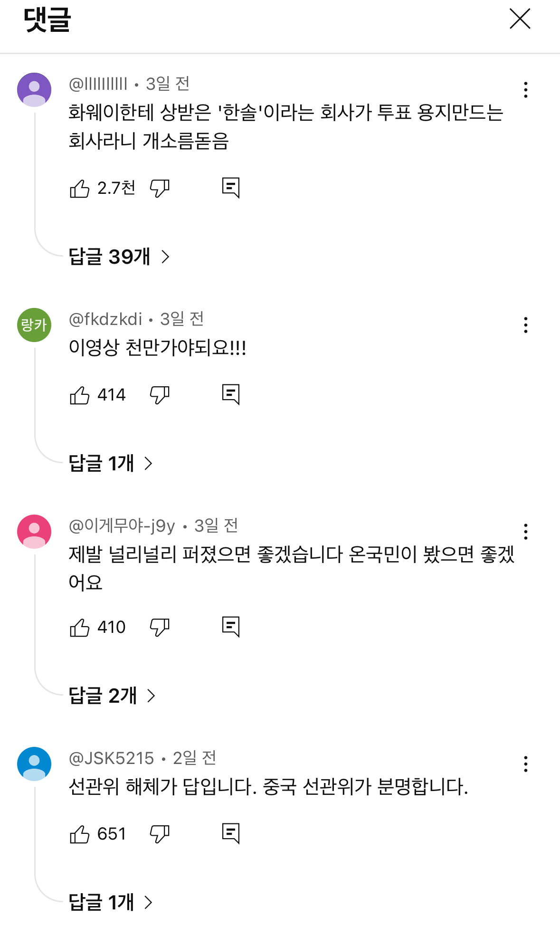The width and height of the screenshot is (560, 936).
Task: Expand the 답글 2개 replies
Action: point(112,696)
